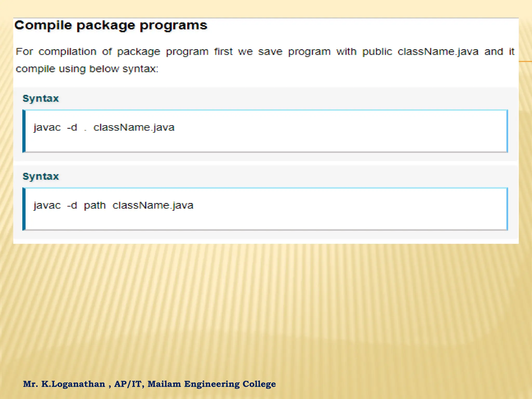The image size is (532, 399).
Task: Click the 'Compile package programs' heading
Action: (x=111, y=26)
